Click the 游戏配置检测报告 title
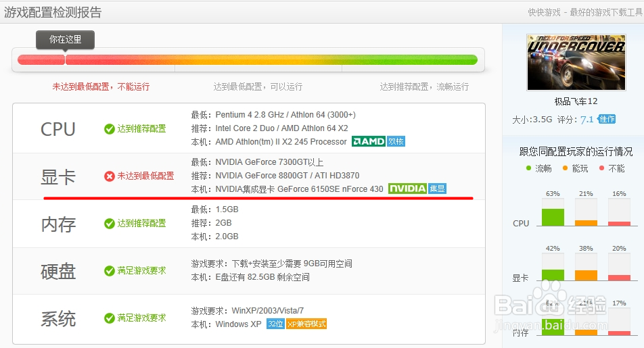Image resolution: width=644 pixels, height=348 pixels. 53,12
